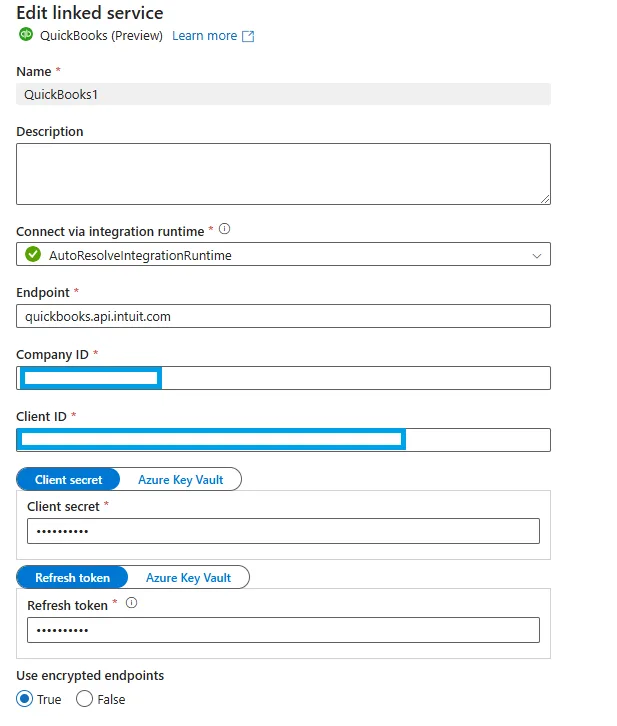Click the QuickBooks logo icon
Viewport: 617px width, 726px height.
click(x=26, y=35)
